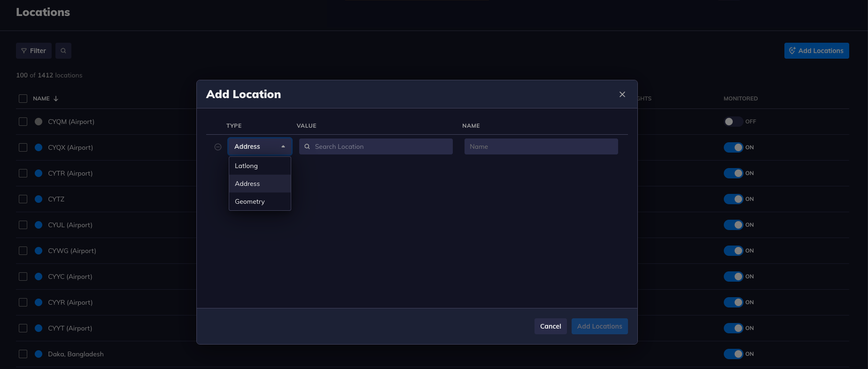Viewport: 868px width, 369px height.
Task: Select Geometry from the type list
Action: coord(260,201)
